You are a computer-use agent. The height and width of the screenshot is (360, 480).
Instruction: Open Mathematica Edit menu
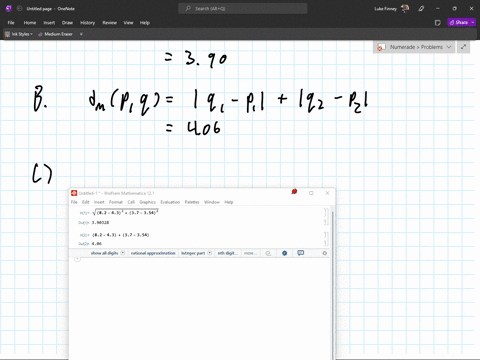point(86,202)
